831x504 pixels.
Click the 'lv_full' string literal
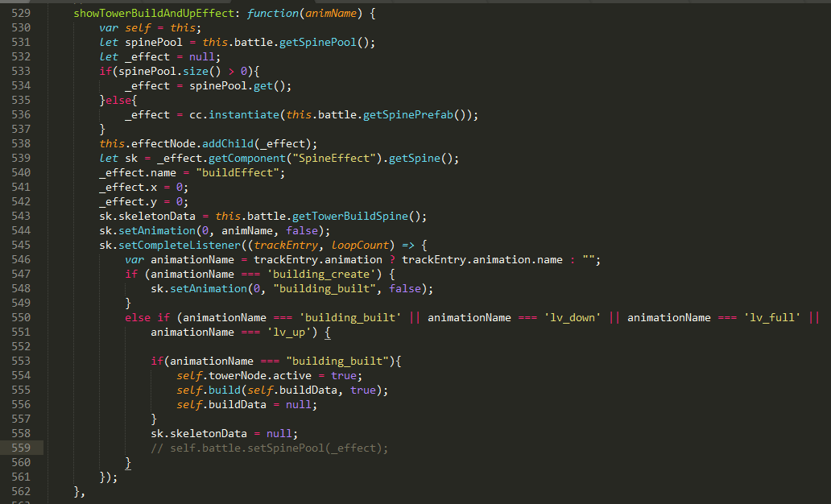[x=772, y=317]
